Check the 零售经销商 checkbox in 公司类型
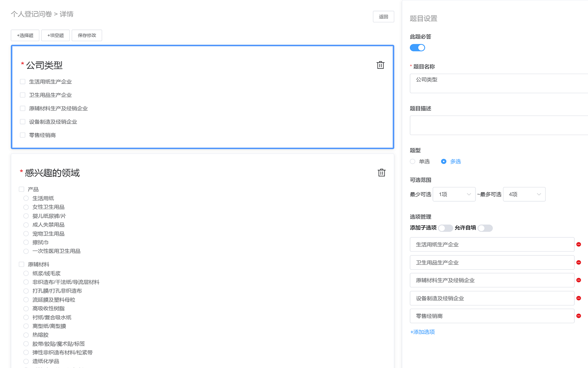Image resolution: width=588 pixels, height=368 pixels. [x=23, y=135]
